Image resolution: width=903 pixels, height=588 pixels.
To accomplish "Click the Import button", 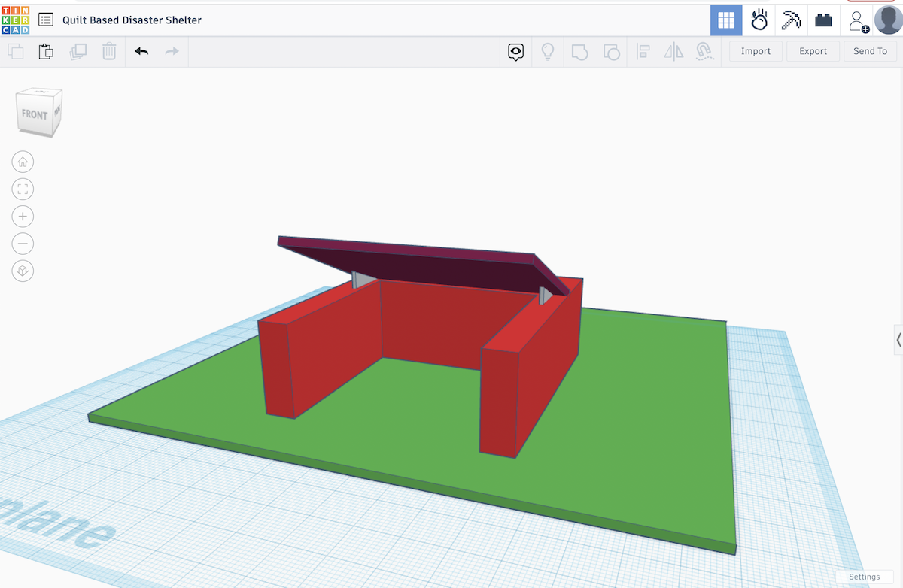I will point(756,51).
